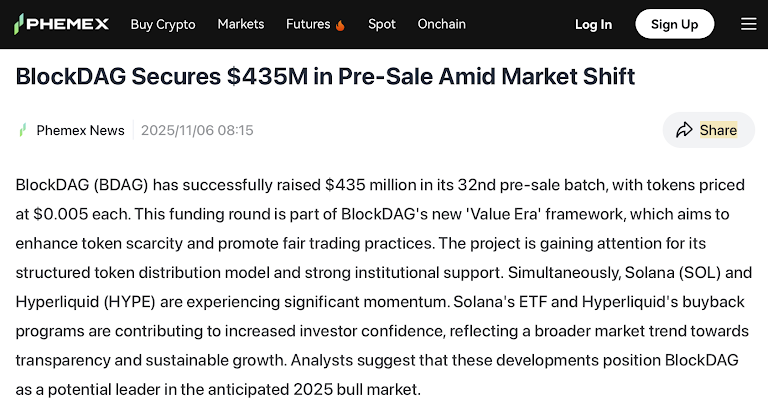
Task: Open the Futures menu item
Action: click(307, 24)
